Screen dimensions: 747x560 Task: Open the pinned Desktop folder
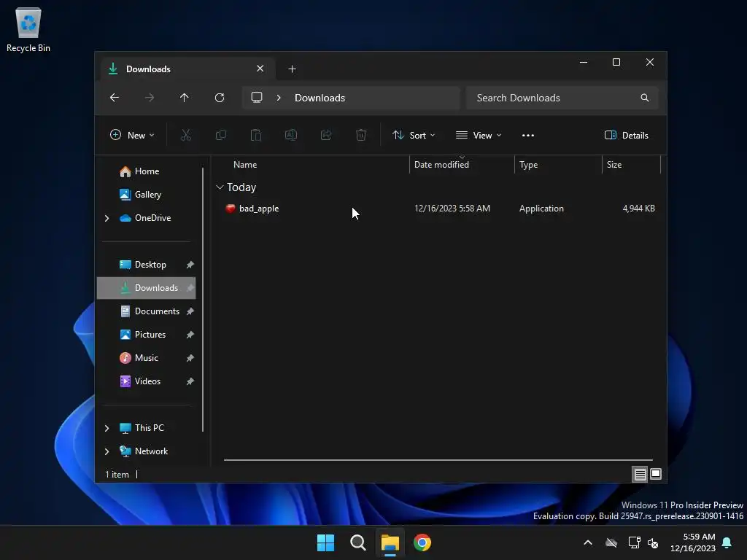click(x=150, y=265)
